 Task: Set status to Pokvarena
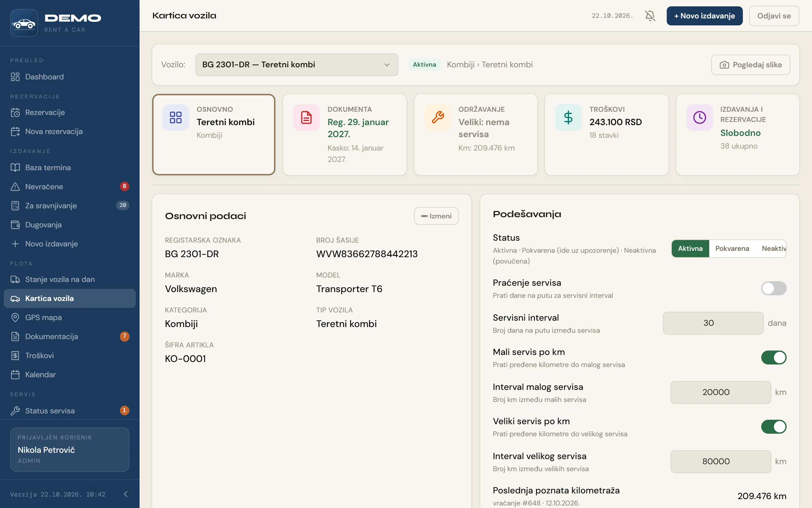click(732, 249)
